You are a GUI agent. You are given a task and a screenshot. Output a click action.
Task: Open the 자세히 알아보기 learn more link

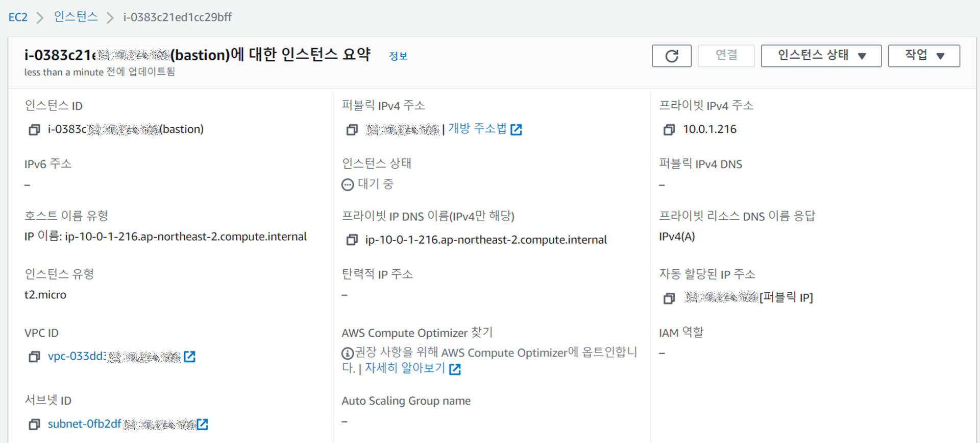tap(405, 368)
